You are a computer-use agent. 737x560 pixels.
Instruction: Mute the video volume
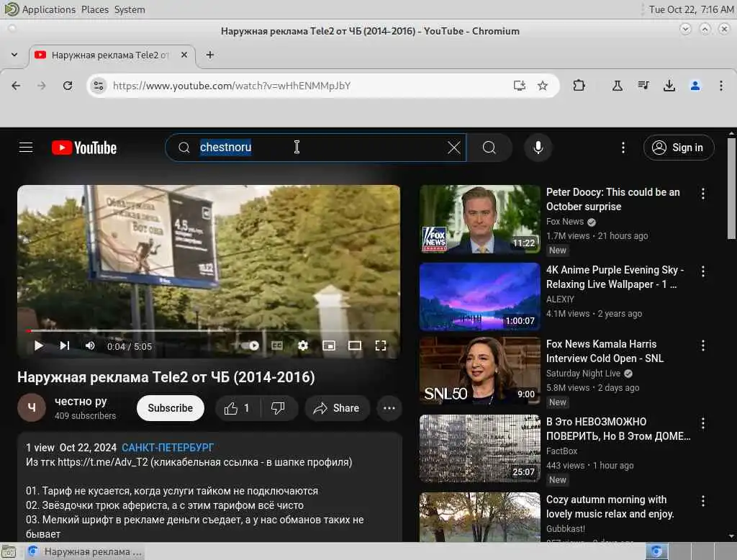(x=90, y=346)
